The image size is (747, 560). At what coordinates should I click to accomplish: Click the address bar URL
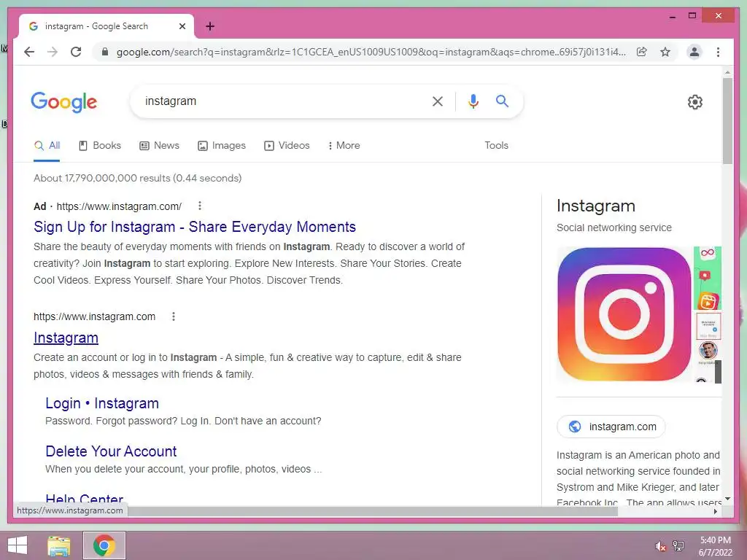click(371, 52)
